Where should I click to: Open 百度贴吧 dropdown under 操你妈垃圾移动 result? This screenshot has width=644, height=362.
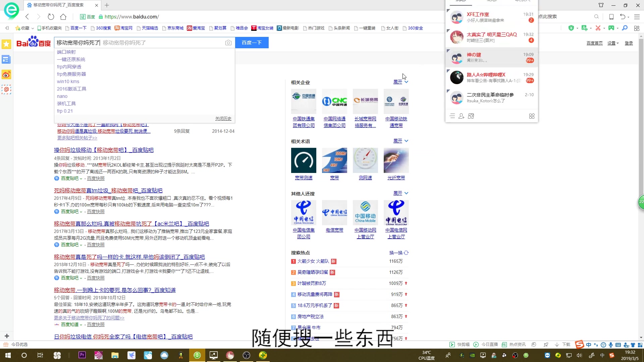point(81,179)
